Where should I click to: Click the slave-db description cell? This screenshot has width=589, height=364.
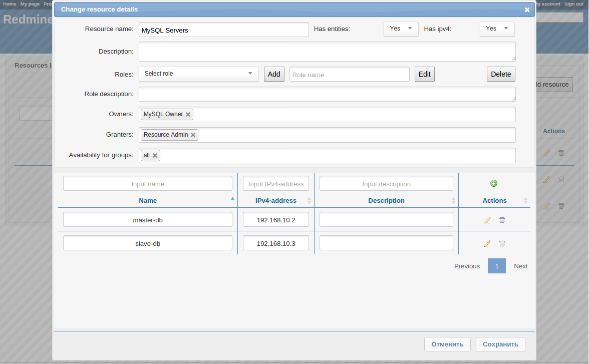click(386, 243)
